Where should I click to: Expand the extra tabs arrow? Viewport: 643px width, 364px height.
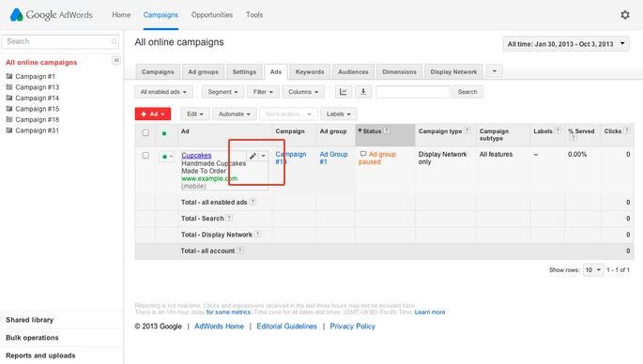[494, 71]
